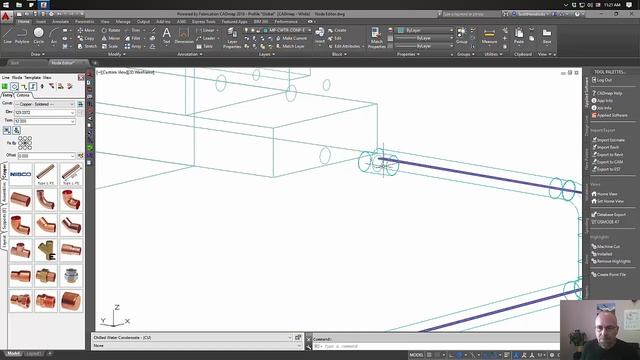
Task: Switch to the Insert ribbon tab
Action: [x=41, y=22]
